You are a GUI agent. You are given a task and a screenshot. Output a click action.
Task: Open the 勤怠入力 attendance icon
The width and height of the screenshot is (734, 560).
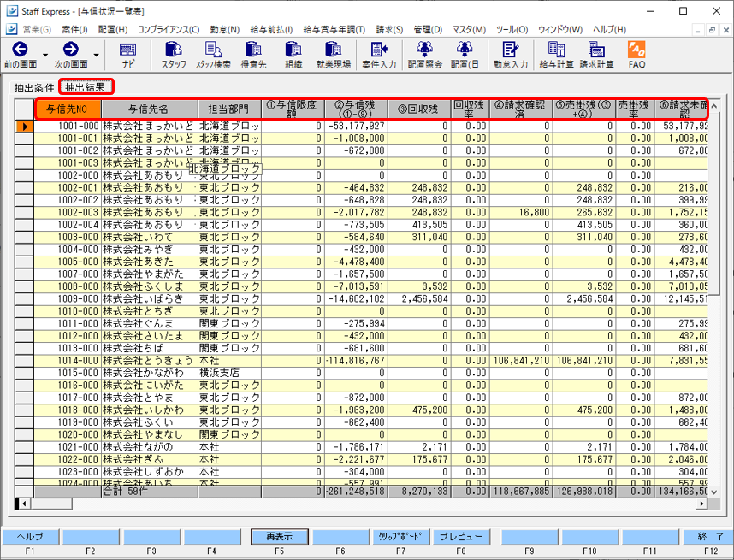pyautogui.click(x=510, y=49)
